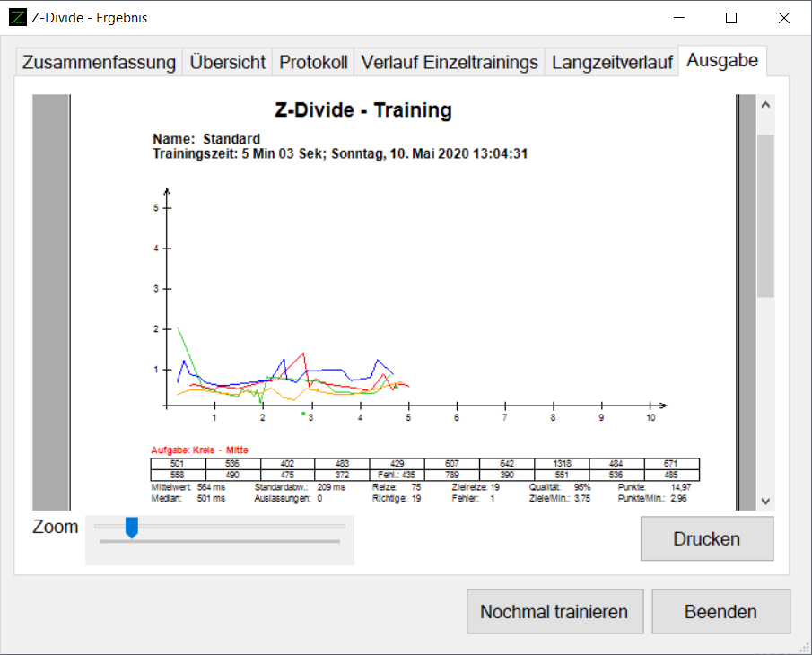The image size is (812, 655).
Task: Maximize the Ergebnis window
Action: 731,18
